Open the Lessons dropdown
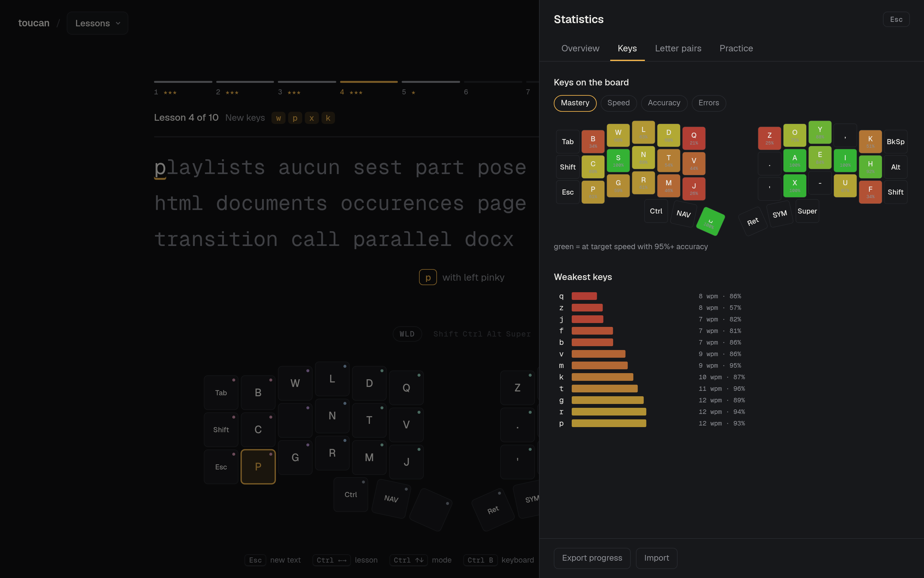 [x=97, y=23]
